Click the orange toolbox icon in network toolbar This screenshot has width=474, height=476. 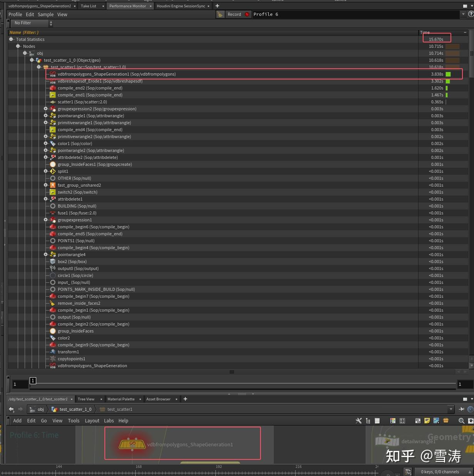tap(445, 421)
